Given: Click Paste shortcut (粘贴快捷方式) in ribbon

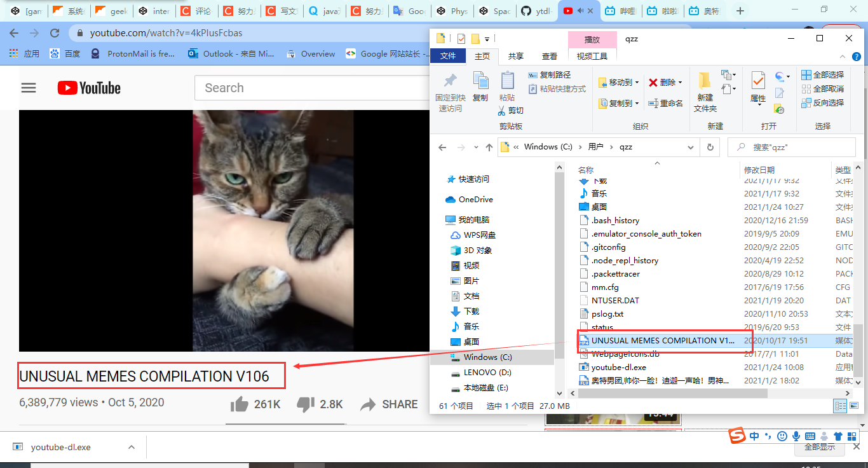Looking at the screenshot, I should 557,89.
